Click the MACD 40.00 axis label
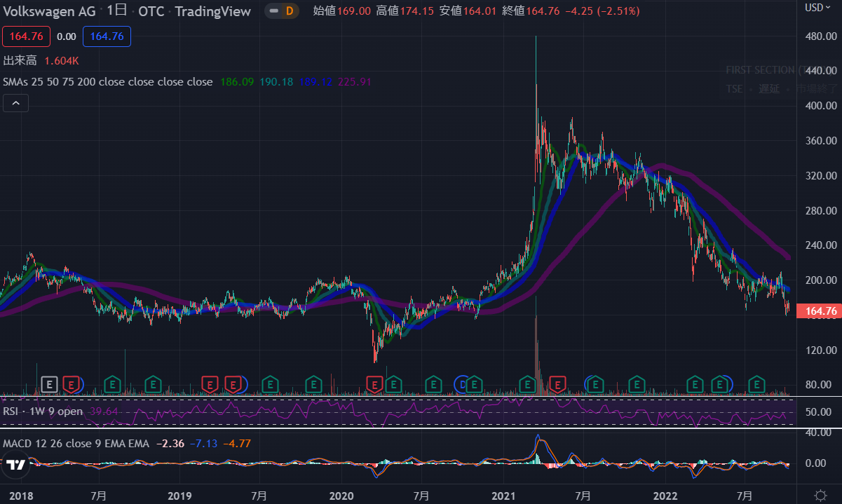 click(x=819, y=433)
